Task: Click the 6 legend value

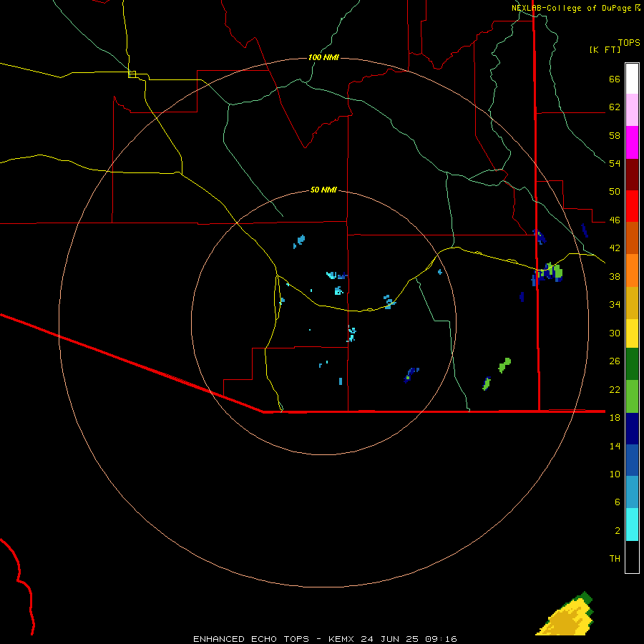Action: click(618, 502)
